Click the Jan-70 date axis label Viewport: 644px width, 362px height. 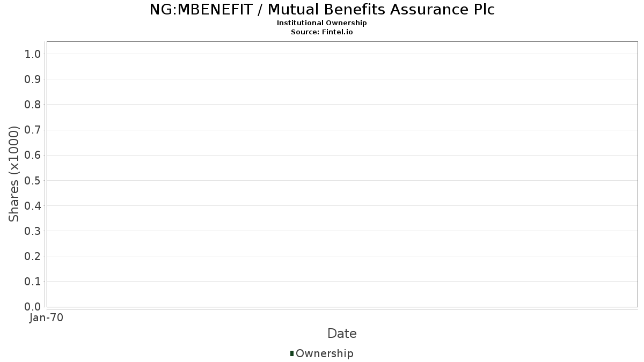click(47, 318)
